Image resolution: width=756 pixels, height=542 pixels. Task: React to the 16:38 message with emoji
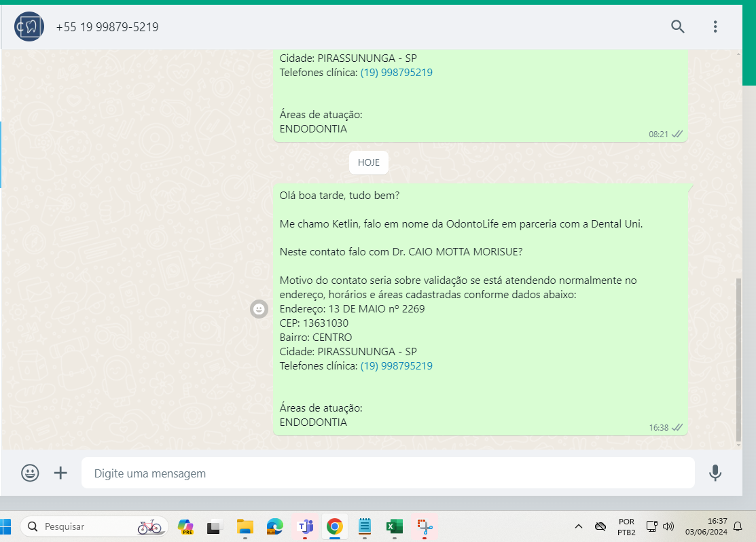point(259,309)
